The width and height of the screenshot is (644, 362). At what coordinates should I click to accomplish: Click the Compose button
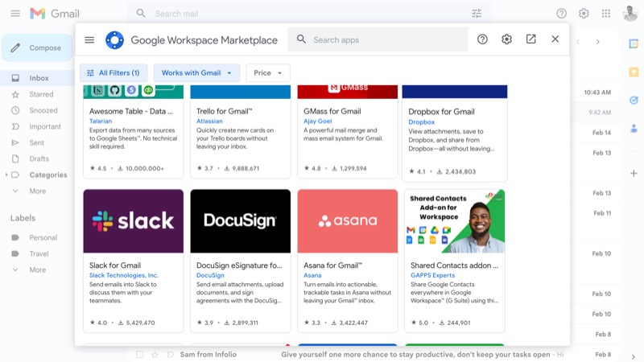tap(37, 48)
